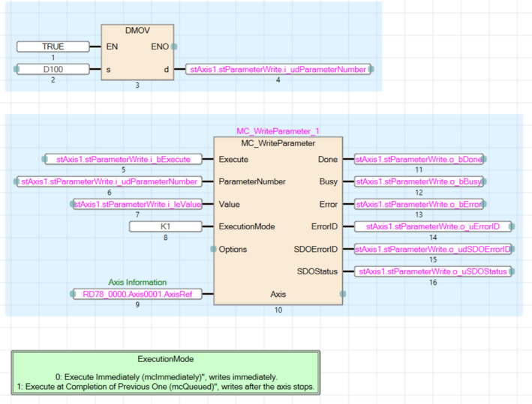The width and height of the screenshot is (532, 404).
Task: Select the TRUE constant on the EN input
Action: pos(53,46)
